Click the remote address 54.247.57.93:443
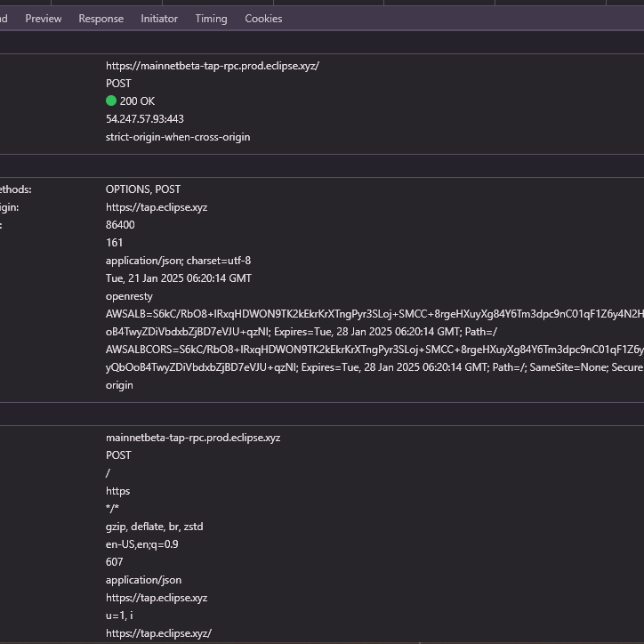 pos(145,119)
